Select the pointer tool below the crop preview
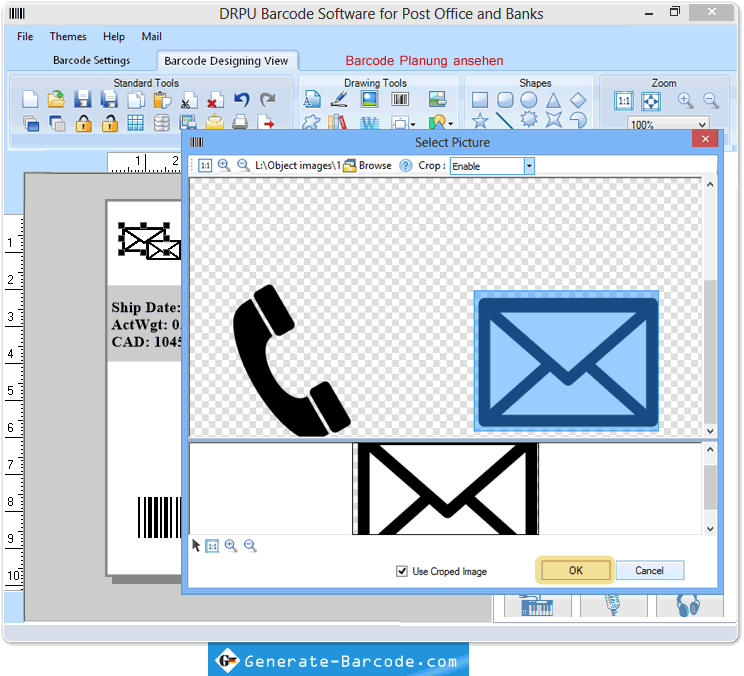 [x=196, y=546]
